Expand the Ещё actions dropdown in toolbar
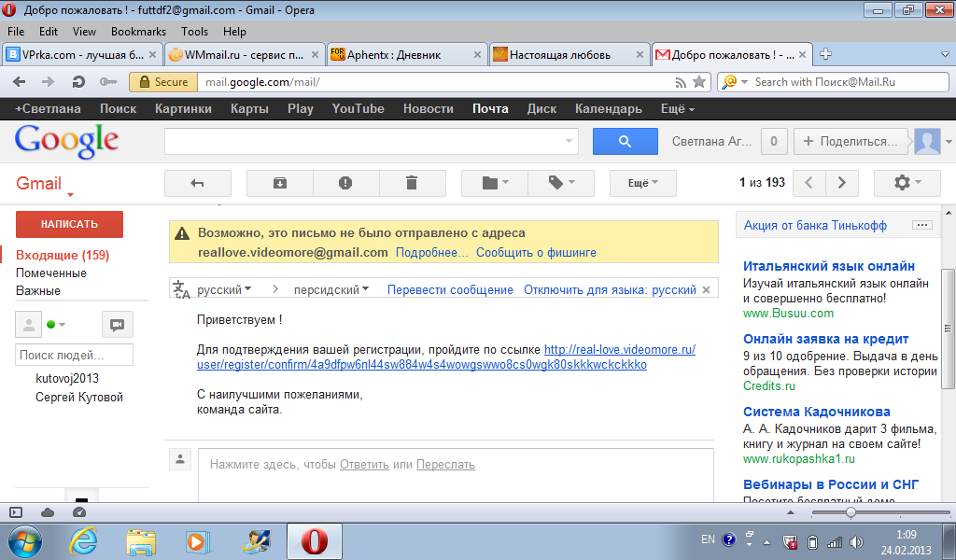The height and width of the screenshot is (560, 956). coord(643,183)
